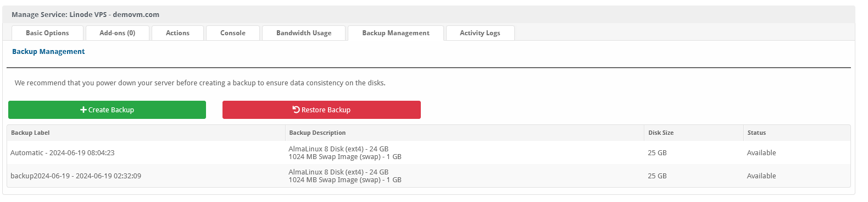Select the Automatic 2024-06-19 08:04:23 backup row
Viewport: 868px width, 202px height.
[429, 152]
